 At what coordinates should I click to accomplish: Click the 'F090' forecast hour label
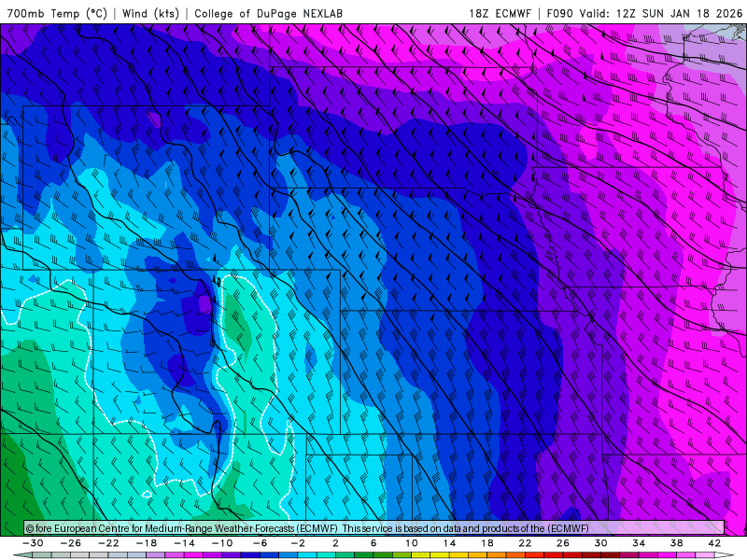pyautogui.click(x=559, y=14)
